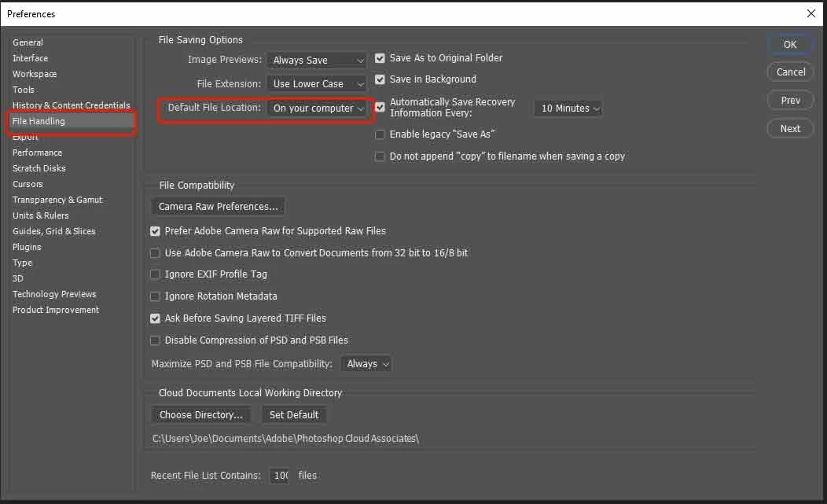Uncheck Save As to Original Folder

[380, 58]
